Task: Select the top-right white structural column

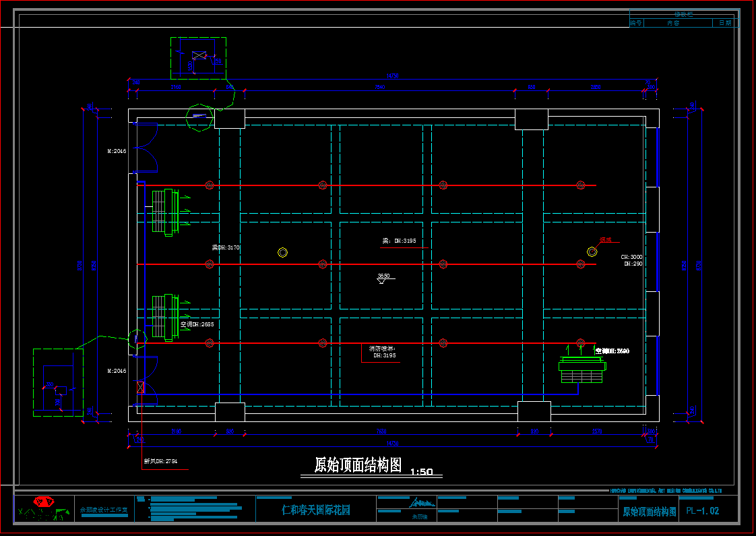Action: point(532,119)
